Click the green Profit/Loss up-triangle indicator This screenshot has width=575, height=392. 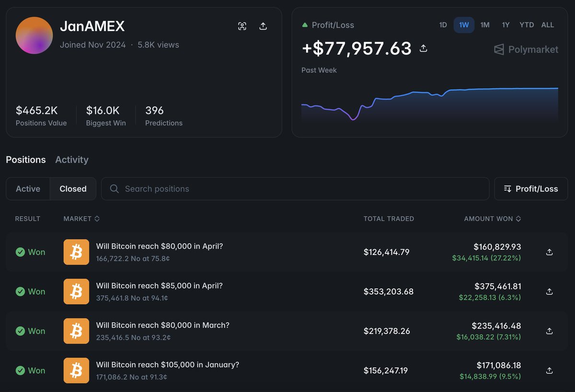click(305, 25)
